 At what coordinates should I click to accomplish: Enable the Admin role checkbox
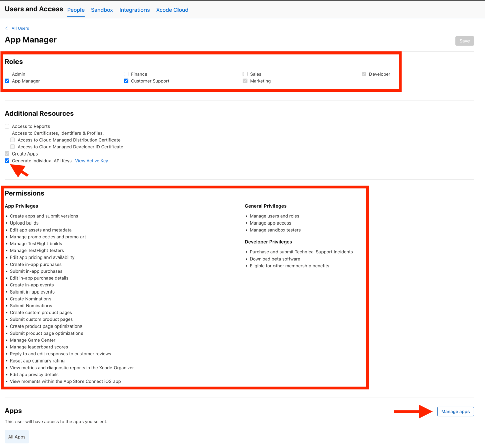click(7, 74)
